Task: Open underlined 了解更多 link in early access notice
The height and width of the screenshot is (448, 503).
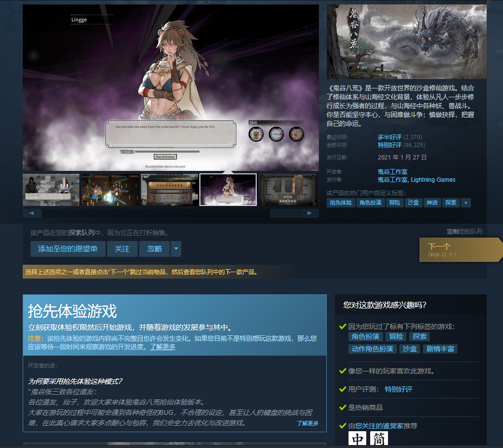Action: click(162, 347)
